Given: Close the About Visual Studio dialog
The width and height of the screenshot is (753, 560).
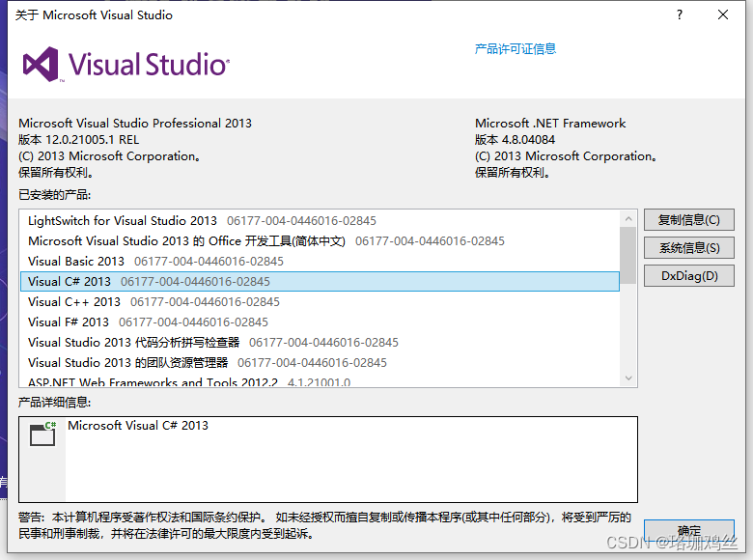Looking at the screenshot, I should pos(723,14).
